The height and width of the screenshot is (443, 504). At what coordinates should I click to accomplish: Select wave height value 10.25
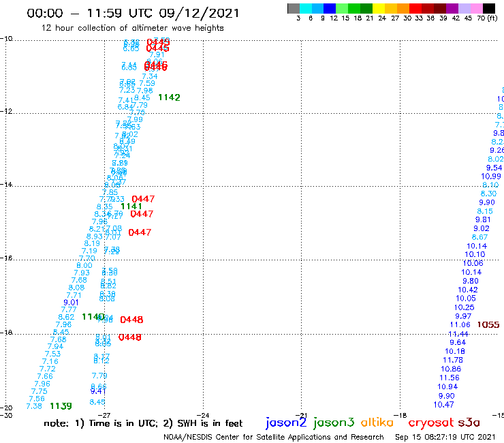tap(464, 307)
